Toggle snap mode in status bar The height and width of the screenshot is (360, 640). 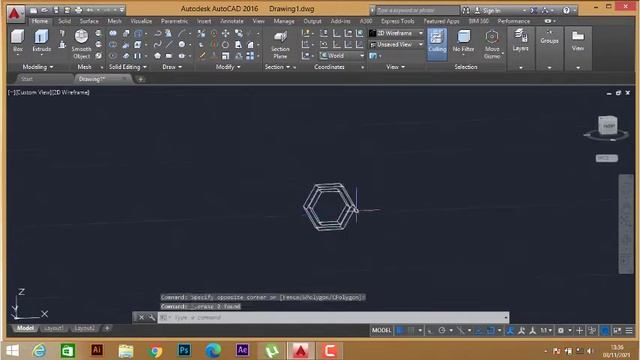[x=411, y=330]
